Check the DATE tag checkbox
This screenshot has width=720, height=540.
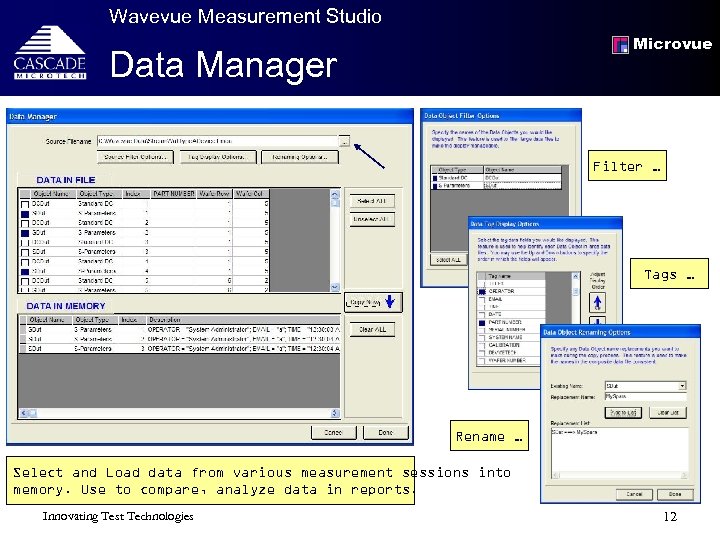point(482,315)
